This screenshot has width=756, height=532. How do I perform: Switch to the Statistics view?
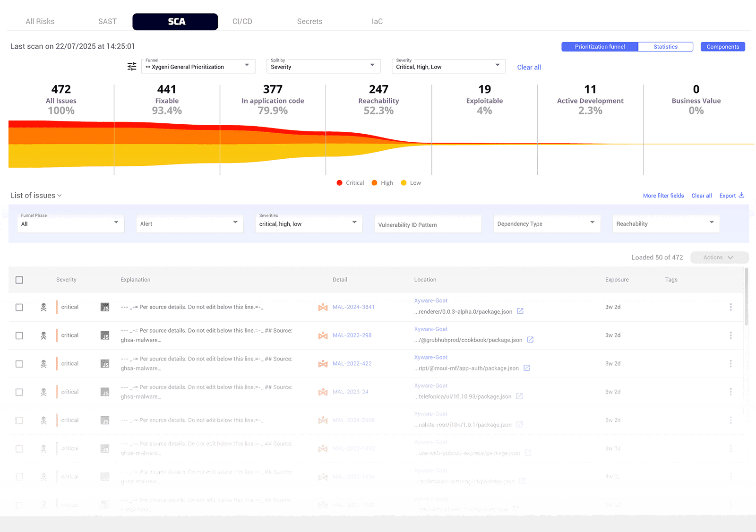pos(665,46)
